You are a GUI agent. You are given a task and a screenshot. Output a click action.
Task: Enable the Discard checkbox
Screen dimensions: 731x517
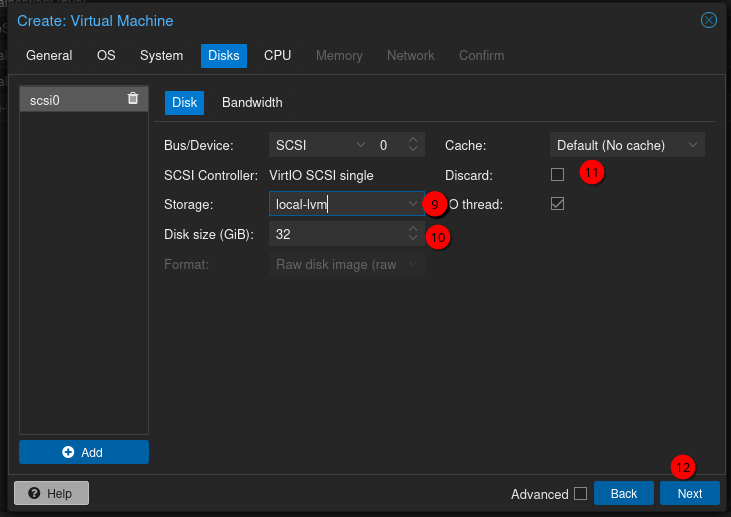558,174
